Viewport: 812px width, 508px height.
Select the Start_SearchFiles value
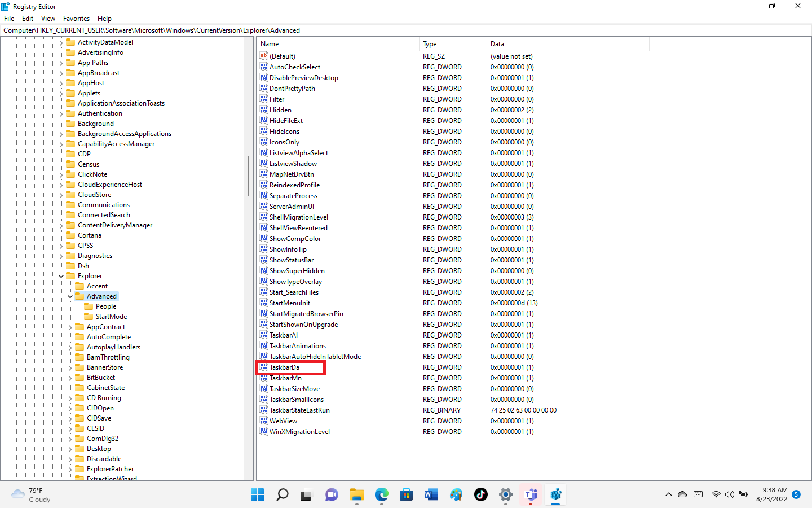(294, 292)
